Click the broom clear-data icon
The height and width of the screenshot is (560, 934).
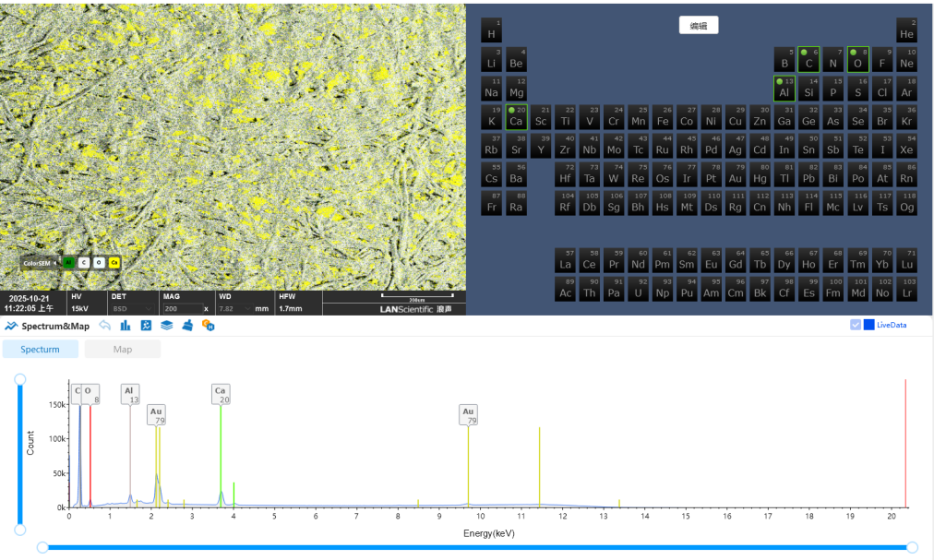[x=187, y=326]
